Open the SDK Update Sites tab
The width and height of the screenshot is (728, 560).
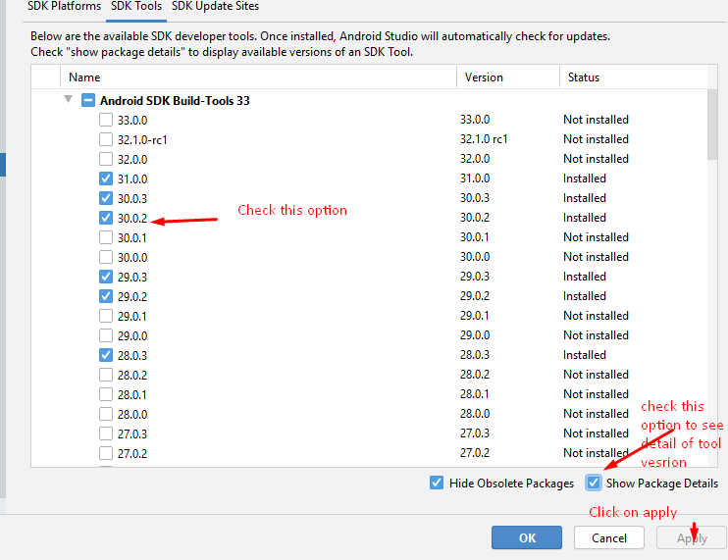216,7
